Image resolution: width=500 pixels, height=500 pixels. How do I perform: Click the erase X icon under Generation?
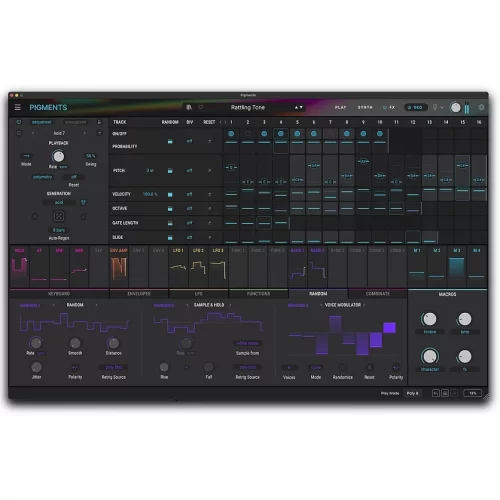pyautogui.click(x=34, y=217)
